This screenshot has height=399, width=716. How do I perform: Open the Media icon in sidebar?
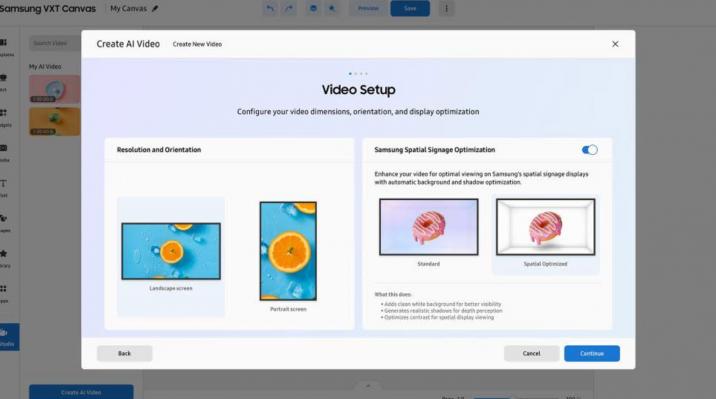4,152
